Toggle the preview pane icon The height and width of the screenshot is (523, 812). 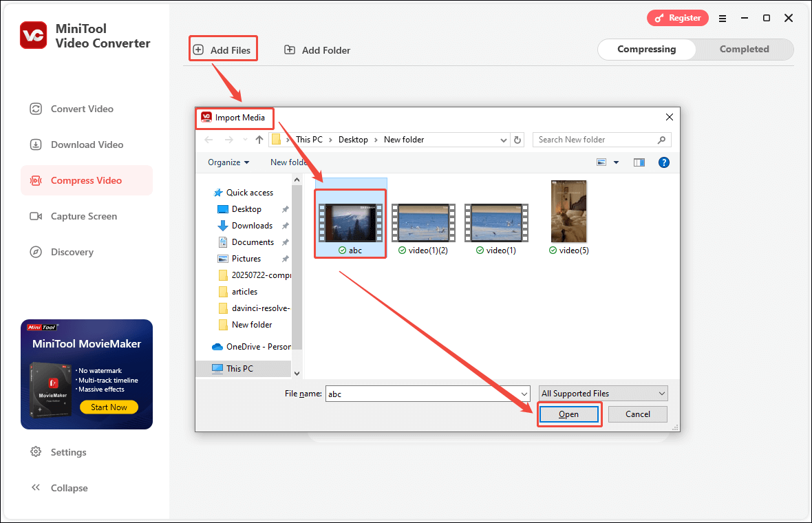click(639, 162)
